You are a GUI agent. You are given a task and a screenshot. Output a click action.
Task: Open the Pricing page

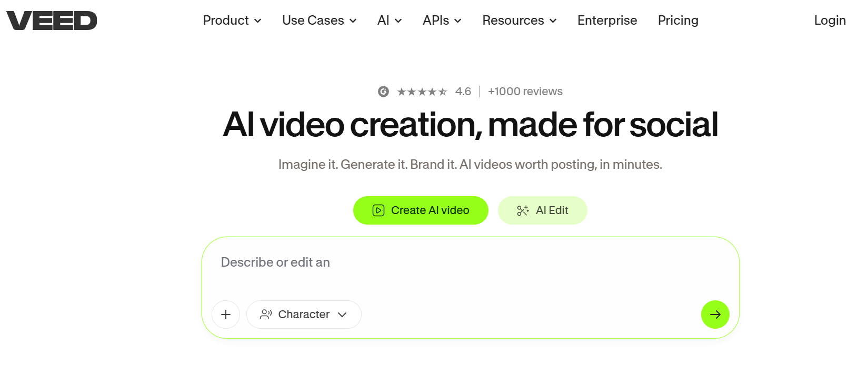678,21
